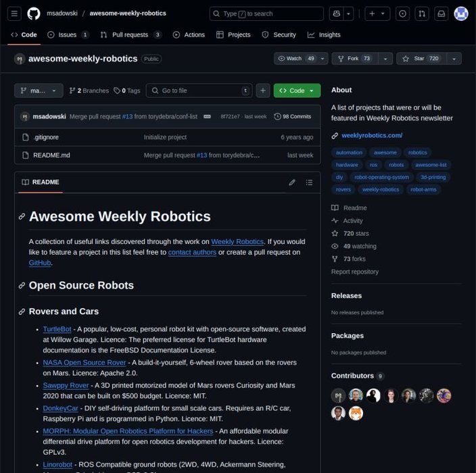Switch to the Security tab
Viewport: 476px width, 473px height.
279,35
